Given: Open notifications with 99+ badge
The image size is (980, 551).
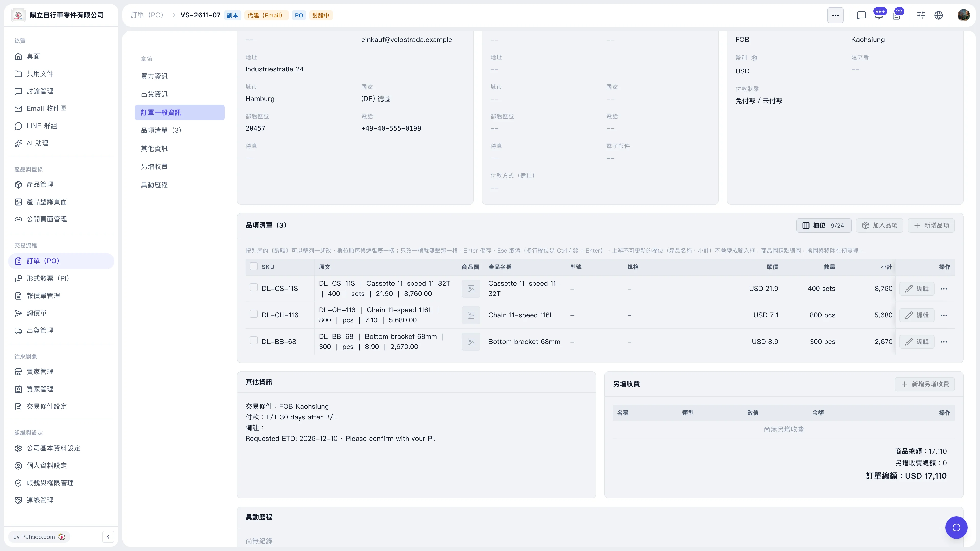Looking at the screenshot, I should point(879,15).
